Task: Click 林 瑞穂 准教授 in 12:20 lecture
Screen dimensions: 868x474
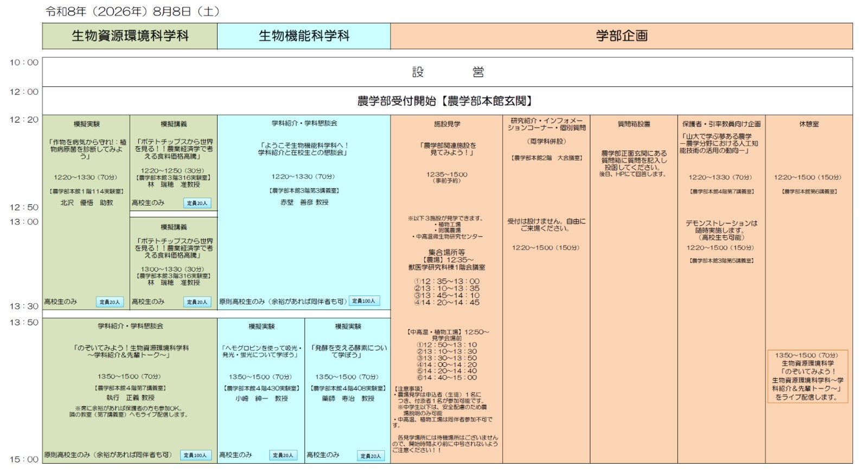Action: coord(174,184)
